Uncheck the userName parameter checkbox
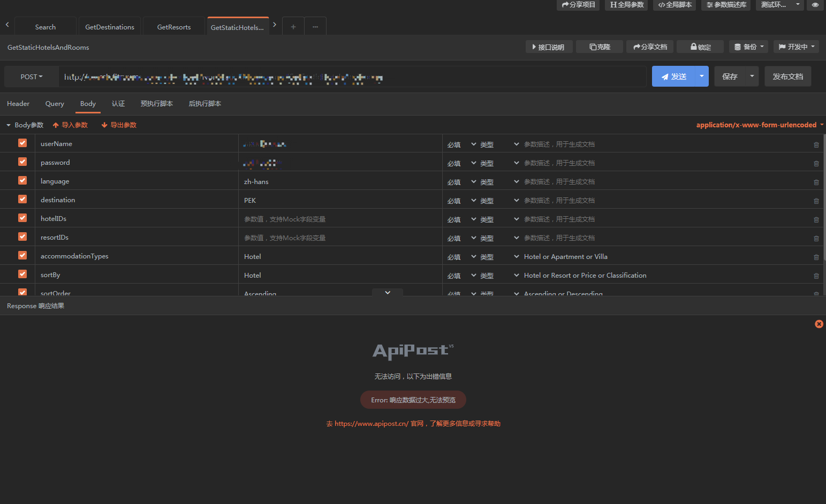This screenshot has height=504, width=826. tap(22, 143)
